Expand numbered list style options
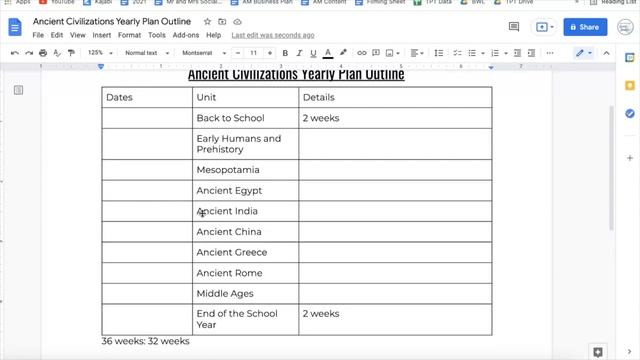The height and width of the screenshot is (360, 640). pyautogui.click(x=506, y=53)
